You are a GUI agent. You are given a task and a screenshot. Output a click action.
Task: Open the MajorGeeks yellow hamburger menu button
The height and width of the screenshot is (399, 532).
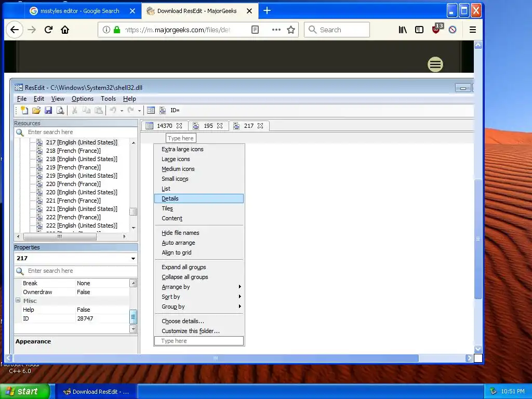435,64
